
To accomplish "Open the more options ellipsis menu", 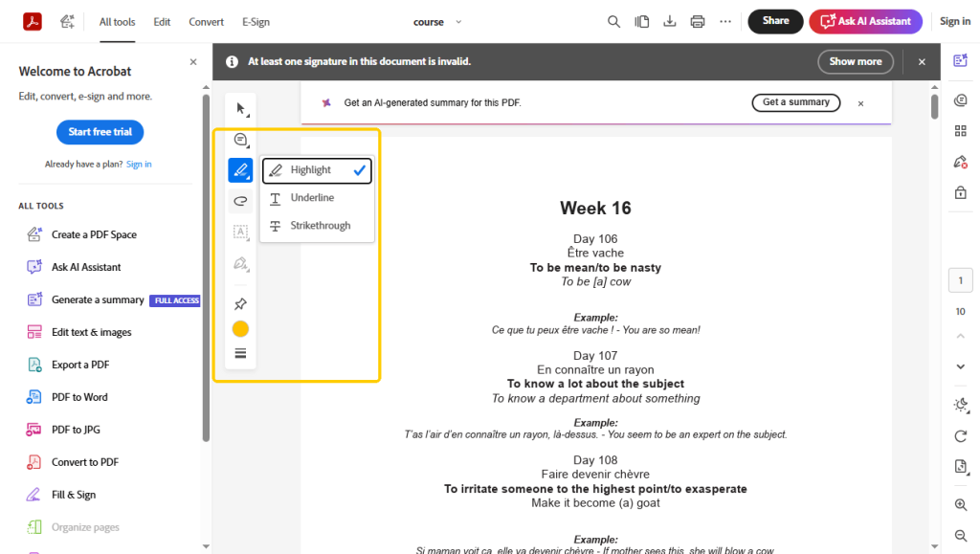I will click(x=725, y=22).
